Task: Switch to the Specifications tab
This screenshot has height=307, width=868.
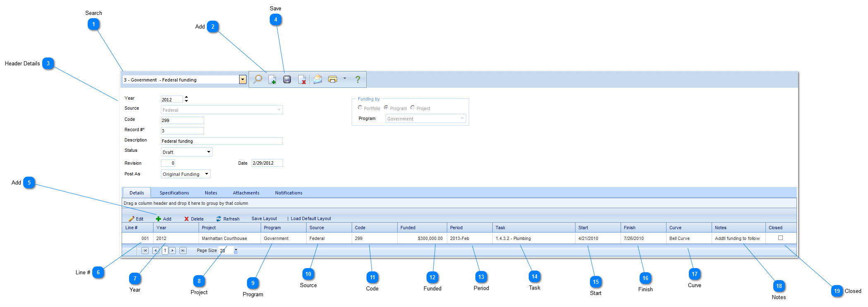Action: [x=174, y=193]
